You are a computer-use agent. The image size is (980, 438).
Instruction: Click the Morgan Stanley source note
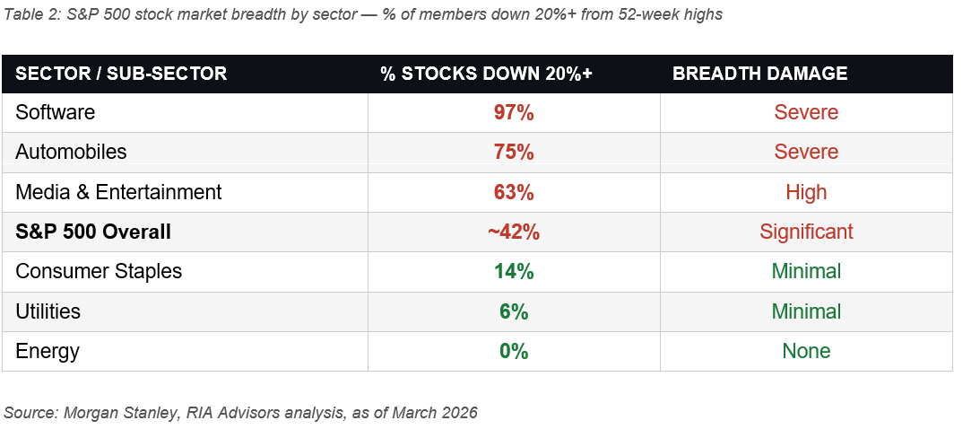point(241,413)
